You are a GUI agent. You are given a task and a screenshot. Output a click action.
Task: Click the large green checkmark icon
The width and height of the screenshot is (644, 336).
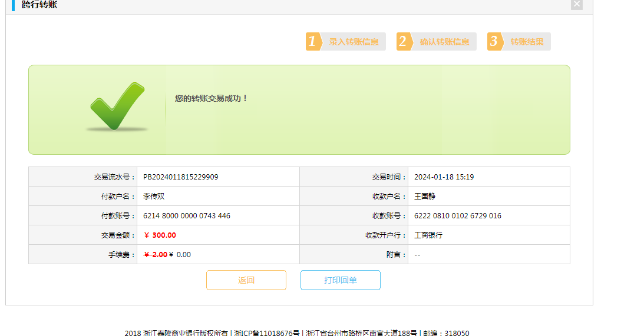click(117, 106)
